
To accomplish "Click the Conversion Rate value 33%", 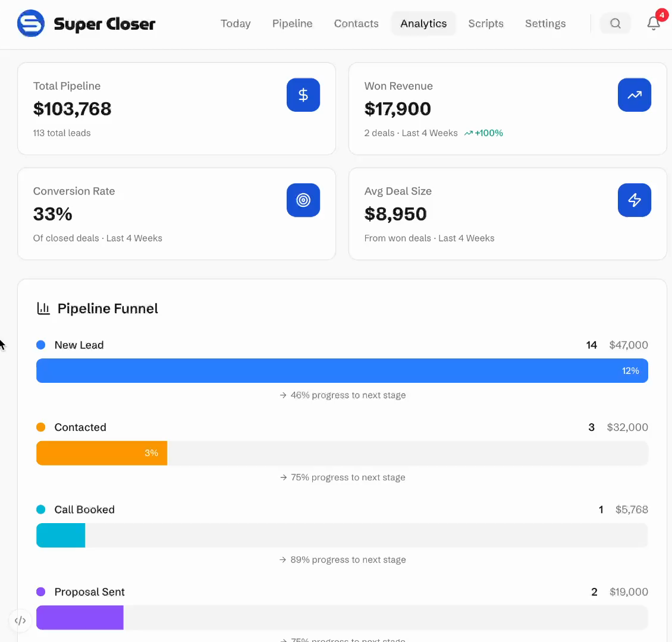I will pyautogui.click(x=52, y=214).
